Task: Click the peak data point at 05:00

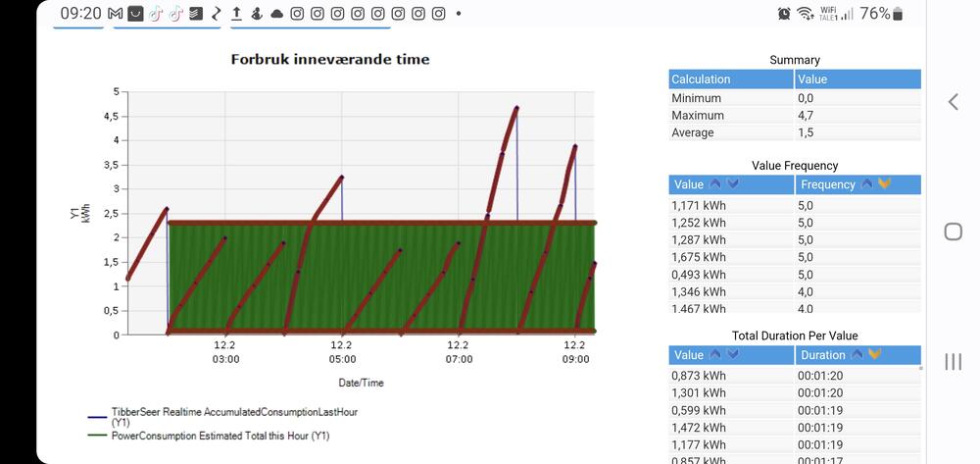Action: [342, 177]
